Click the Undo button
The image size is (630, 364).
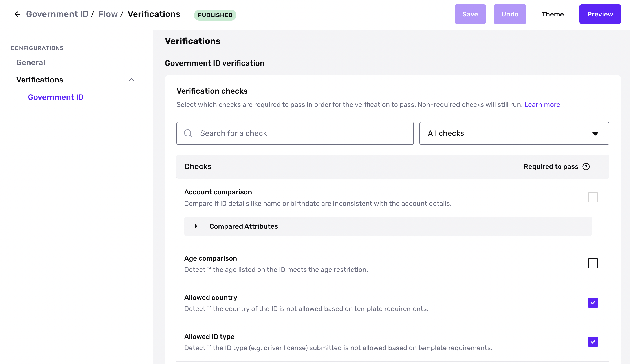pos(509,14)
